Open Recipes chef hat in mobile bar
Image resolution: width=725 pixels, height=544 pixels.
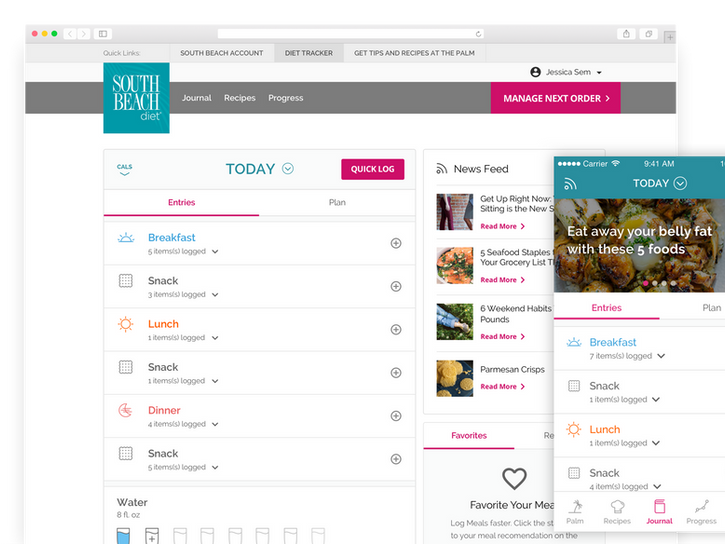pos(617,512)
